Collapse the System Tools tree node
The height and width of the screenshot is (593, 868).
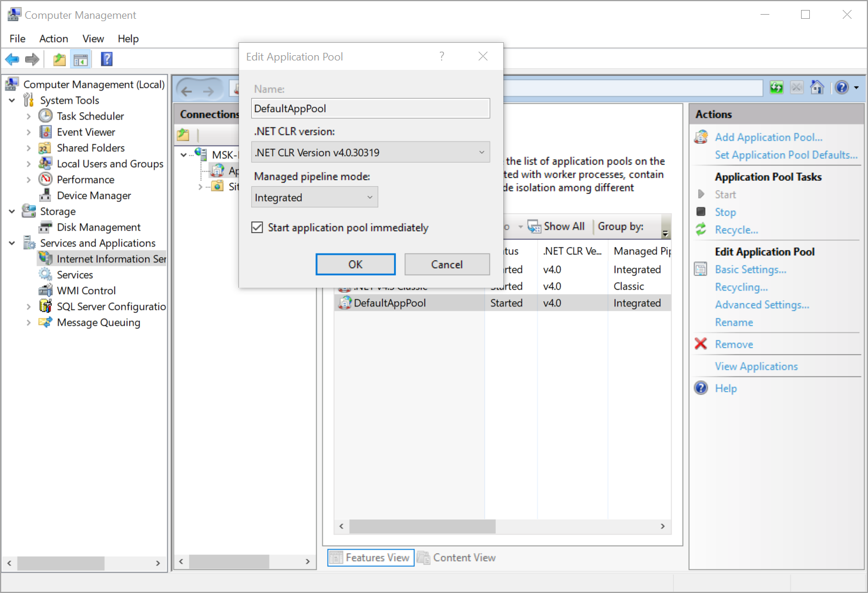[x=12, y=100]
